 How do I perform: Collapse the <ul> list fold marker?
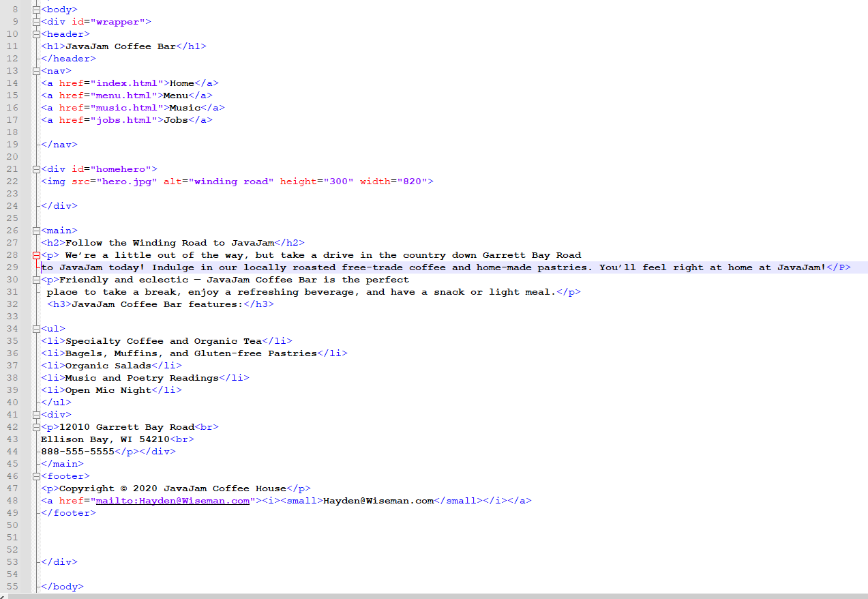tap(35, 328)
